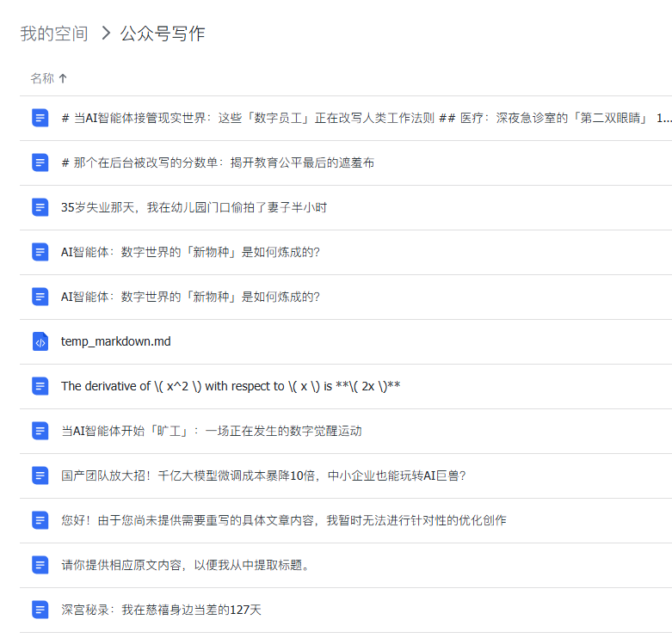The image size is (672, 638).
Task: Click the breadcrumb chevron after 我的空间
Action: 106,34
